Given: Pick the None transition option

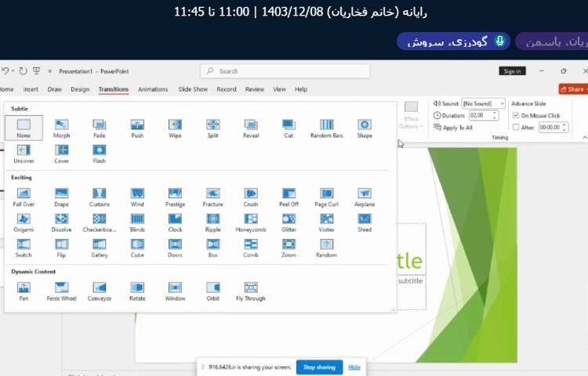Looking at the screenshot, I should (24, 128).
